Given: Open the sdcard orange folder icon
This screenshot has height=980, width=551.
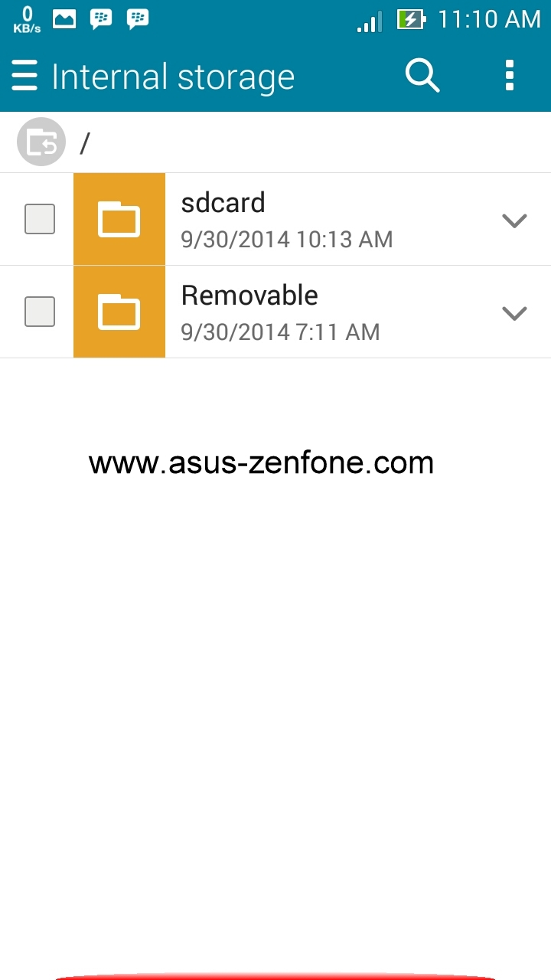Looking at the screenshot, I should click(119, 220).
